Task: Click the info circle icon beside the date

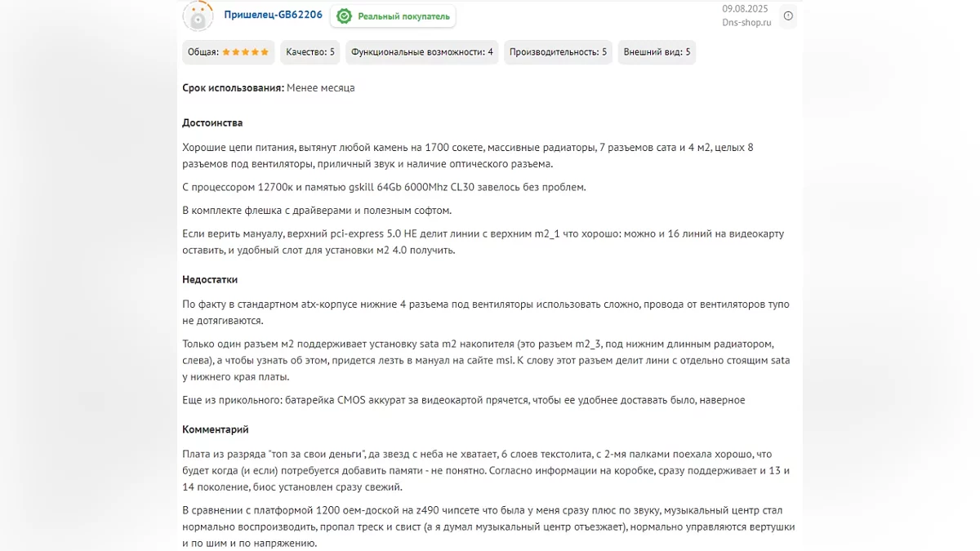Action: (x=788, y=16)
